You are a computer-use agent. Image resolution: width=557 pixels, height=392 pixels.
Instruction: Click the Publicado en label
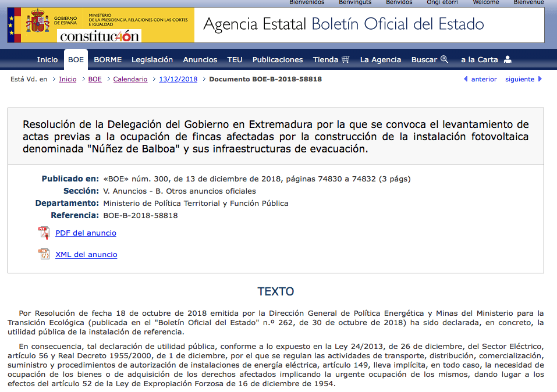coord(70,179)
